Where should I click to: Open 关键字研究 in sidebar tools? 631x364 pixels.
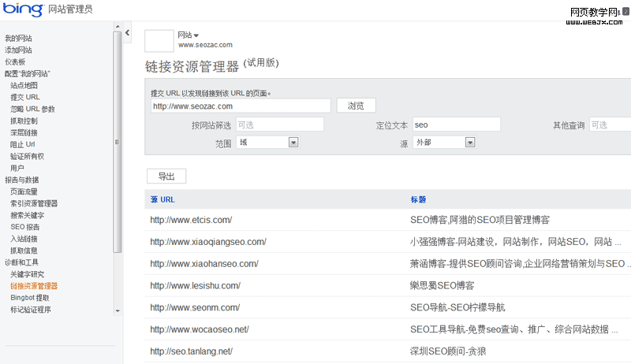click(x=27, y=274)
